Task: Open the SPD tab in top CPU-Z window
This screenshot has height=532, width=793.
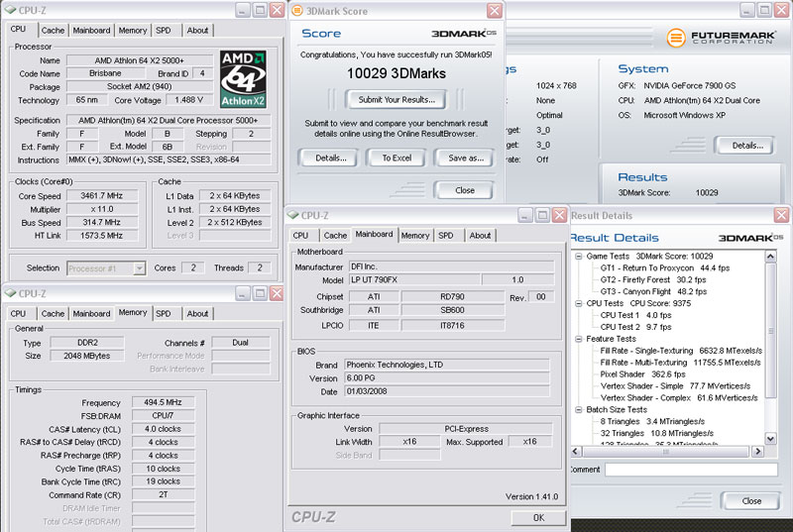Action: click(x=164, y=31)
